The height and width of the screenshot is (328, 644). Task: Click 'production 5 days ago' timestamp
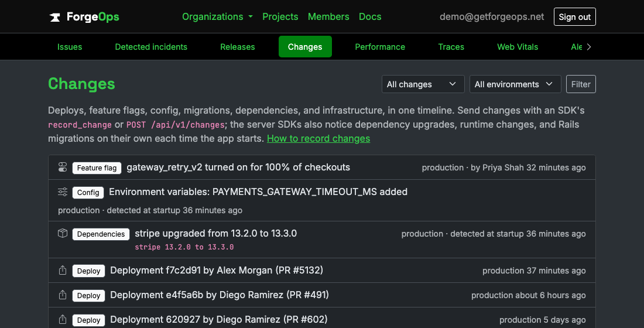tap(543, 320)
